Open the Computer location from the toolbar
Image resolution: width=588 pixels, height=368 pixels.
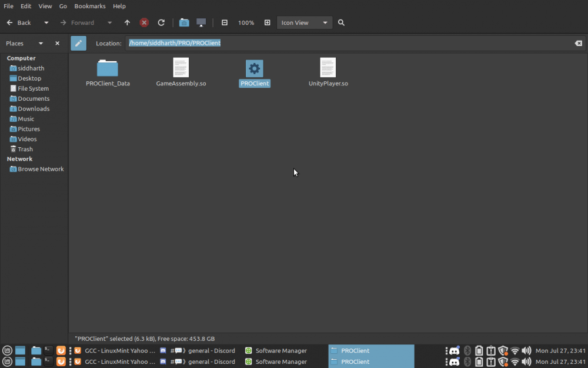(x=201, y=22)
